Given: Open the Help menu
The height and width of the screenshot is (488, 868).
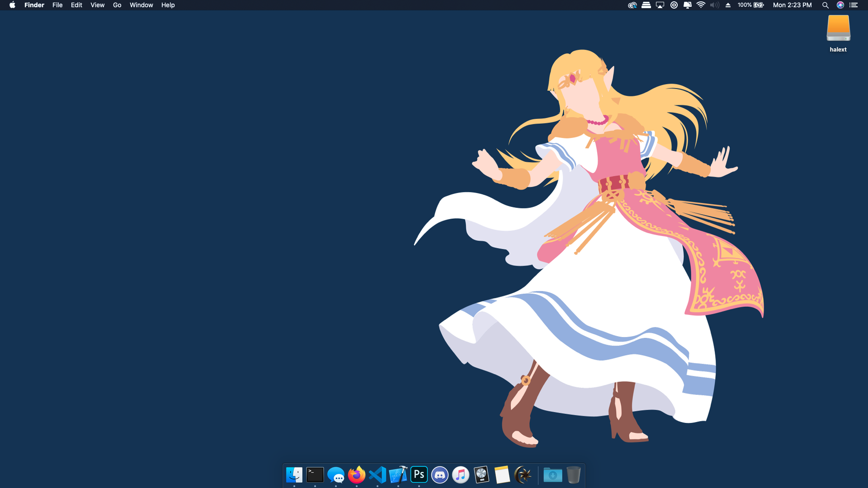Looking at the screenshot, I should point(168,5).
